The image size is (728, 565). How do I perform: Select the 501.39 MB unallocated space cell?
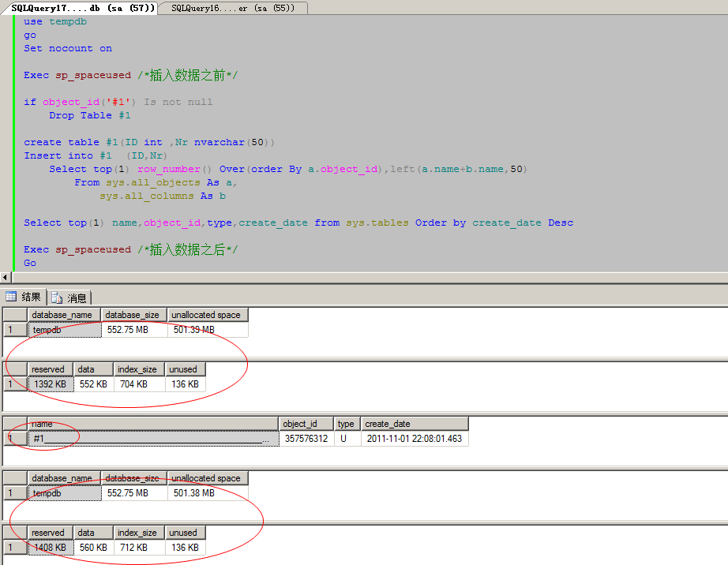pos(208,330)
